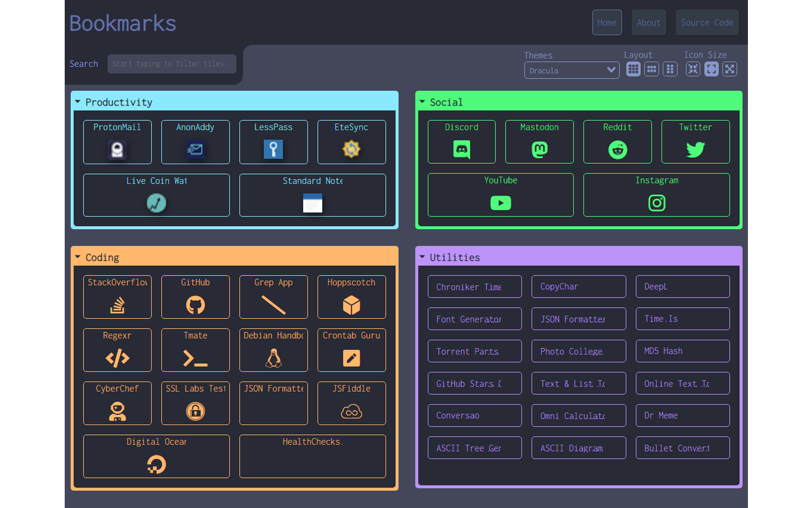Go to the Home page
This screenshot has height=508, width=812.
coord(607,22)
